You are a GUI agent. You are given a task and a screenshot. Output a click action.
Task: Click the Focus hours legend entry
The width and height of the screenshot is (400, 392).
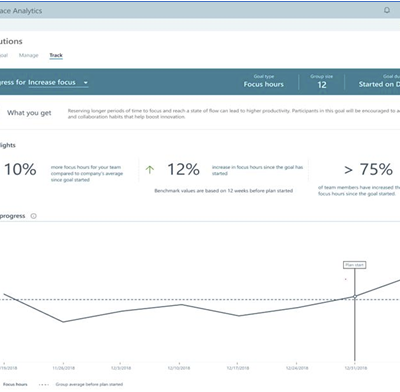click(15, 384)
